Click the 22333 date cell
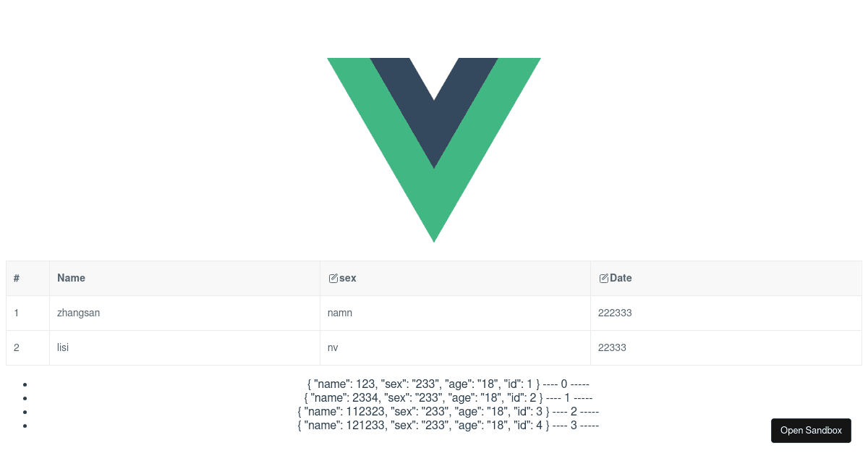The height and width of the screenshot is (456, 868). (x=726, y=347)
